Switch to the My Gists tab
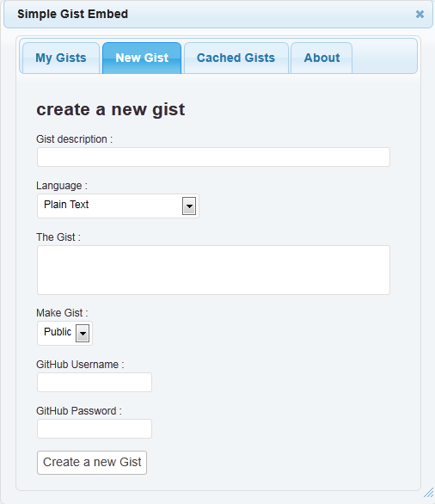Screen dimensions: 435x504 (x=61, y=58)
